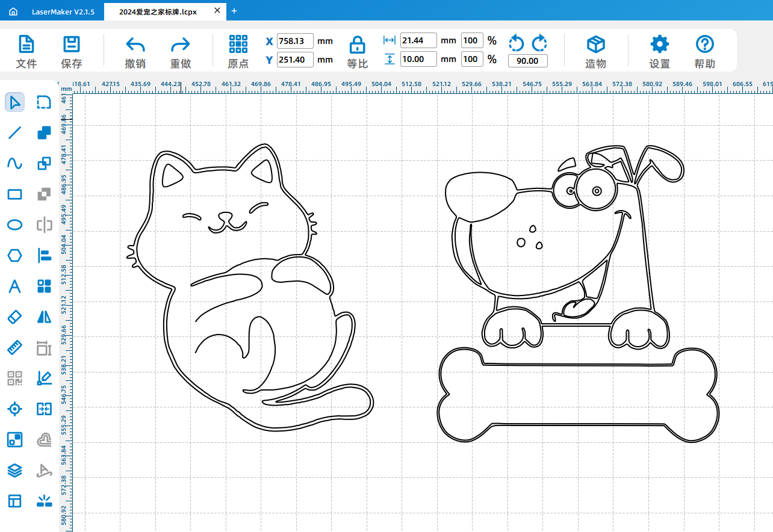Click the 保存 (Save) button
The width and height of the screenshot is (773, 532).
pos(72,52)
